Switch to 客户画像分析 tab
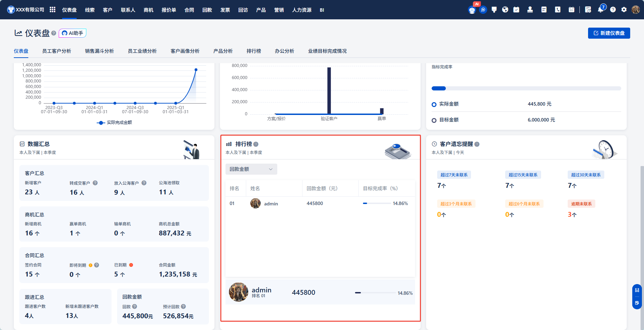 185,51
